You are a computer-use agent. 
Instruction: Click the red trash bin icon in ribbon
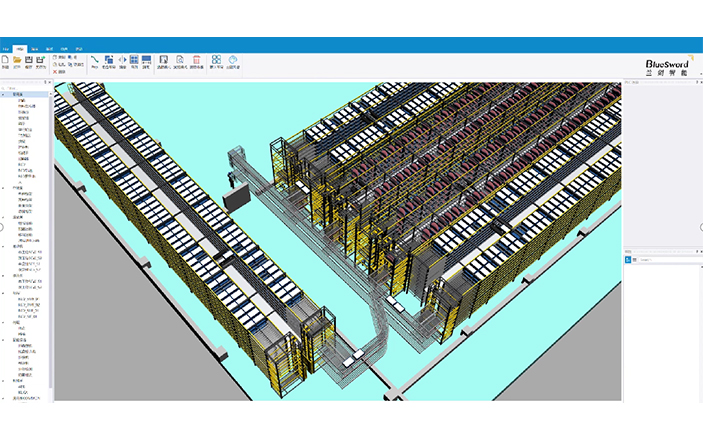click(x=196, y=61)
